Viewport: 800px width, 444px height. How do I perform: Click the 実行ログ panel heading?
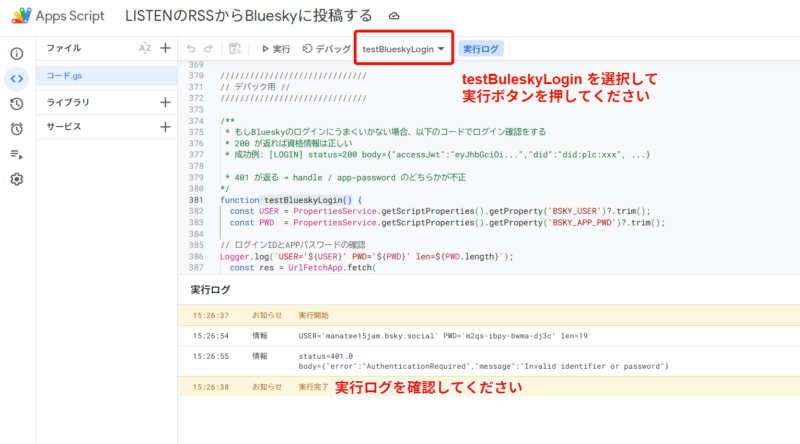pyautogui.click(x=210, y=290)
